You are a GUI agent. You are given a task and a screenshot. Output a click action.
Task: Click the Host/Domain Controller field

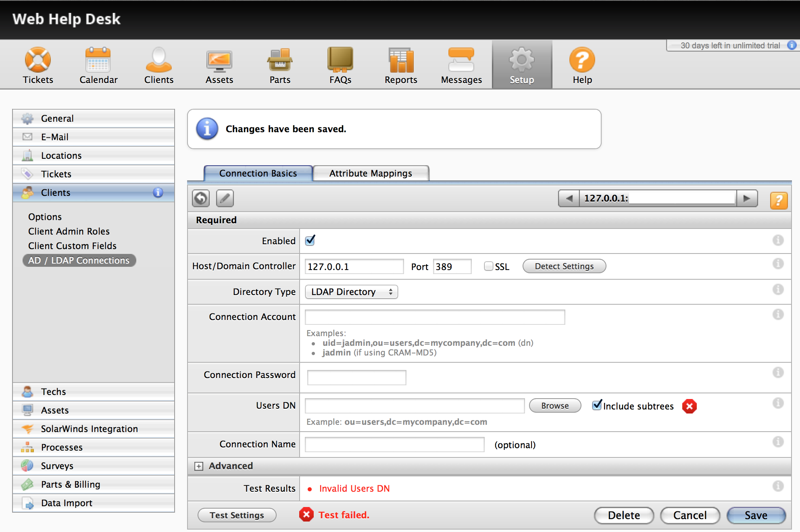point(354,266)
